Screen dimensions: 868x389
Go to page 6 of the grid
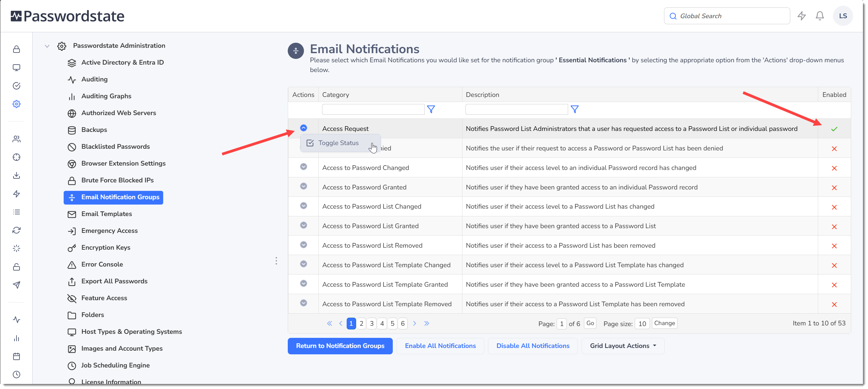(x=402, y=323)
